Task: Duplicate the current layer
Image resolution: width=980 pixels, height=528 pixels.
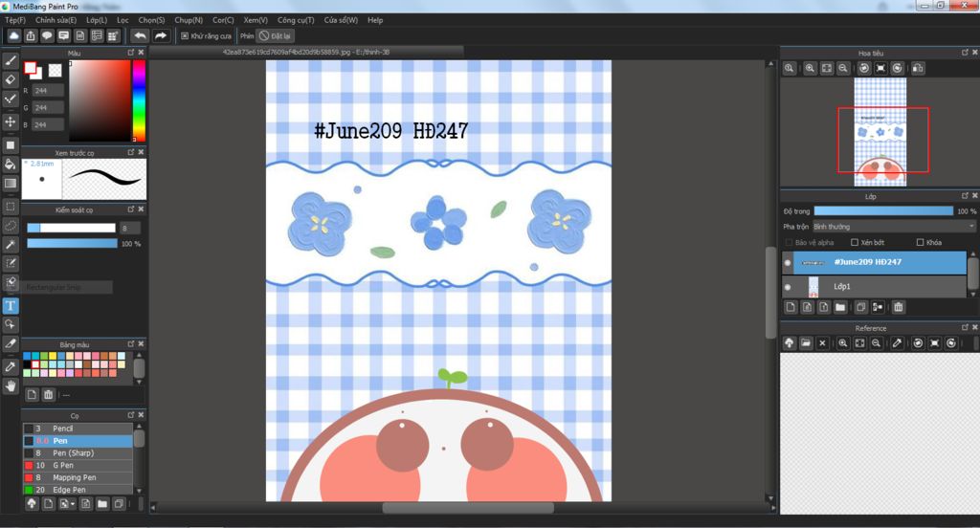Action: pyautogui.click(x=860, y=307)
